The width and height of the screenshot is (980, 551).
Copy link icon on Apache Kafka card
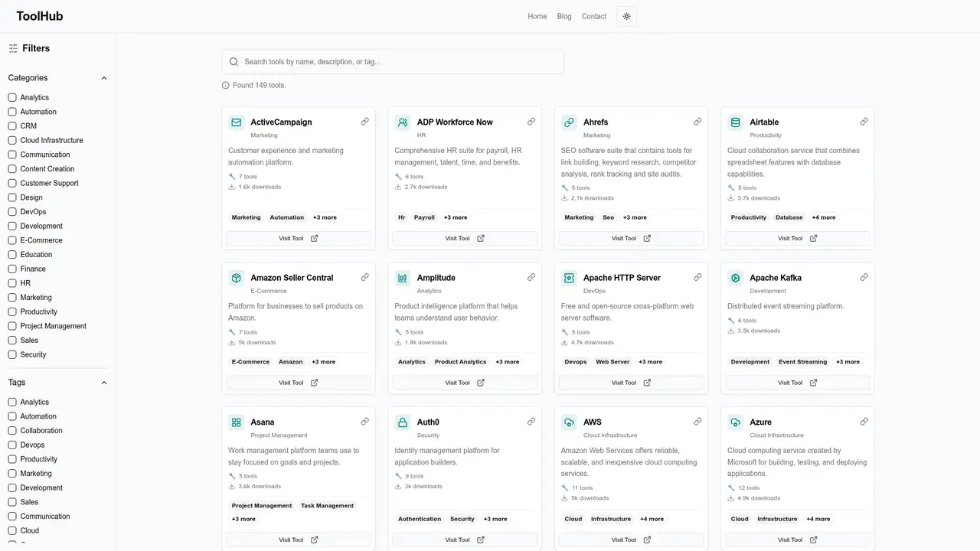pos(864,277)
